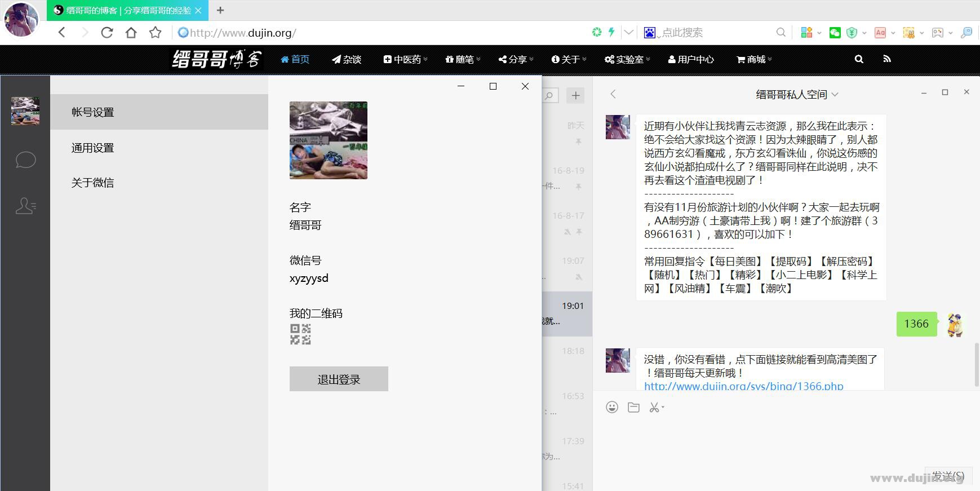Screen dimensions: 980x491
Task: Click the colorful extensions grid icon
Action: tap(806, 32)
